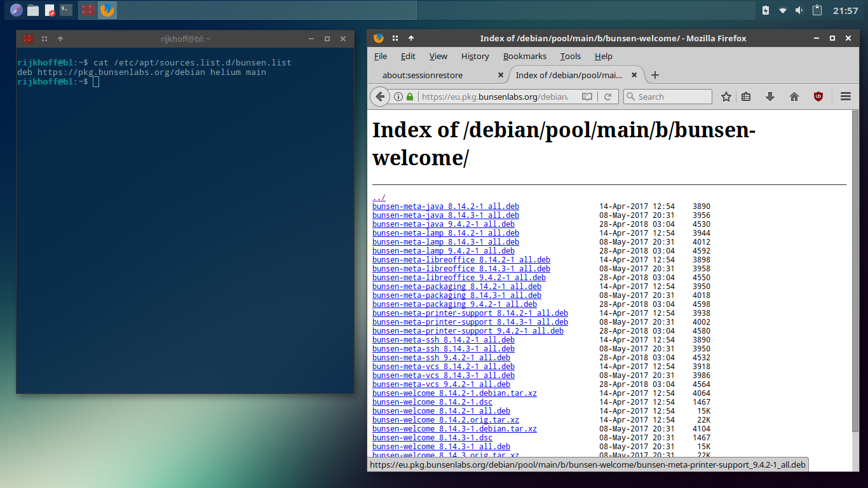868x488 pixels.
Task: Close the about:sessionrestore tab
Action: (x=501, y=75)
